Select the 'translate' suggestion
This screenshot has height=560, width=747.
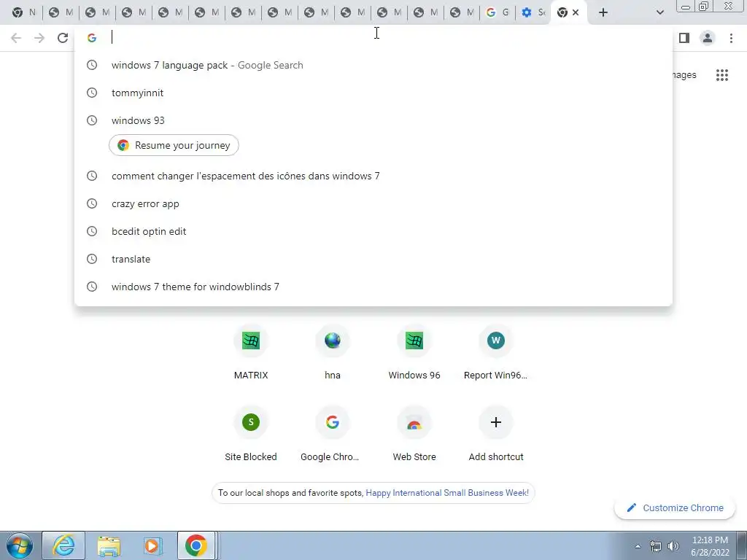[x=373, y=259]
